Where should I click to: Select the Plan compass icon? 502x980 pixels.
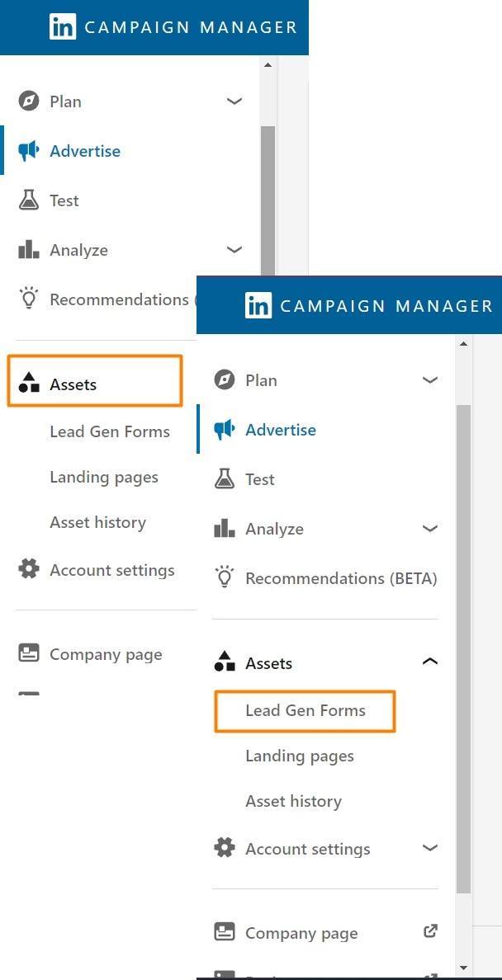click(223, 380)
